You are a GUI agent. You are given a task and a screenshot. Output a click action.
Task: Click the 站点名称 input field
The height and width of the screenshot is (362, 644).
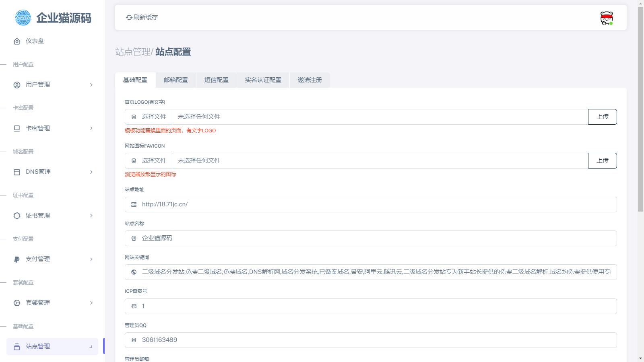370,238
